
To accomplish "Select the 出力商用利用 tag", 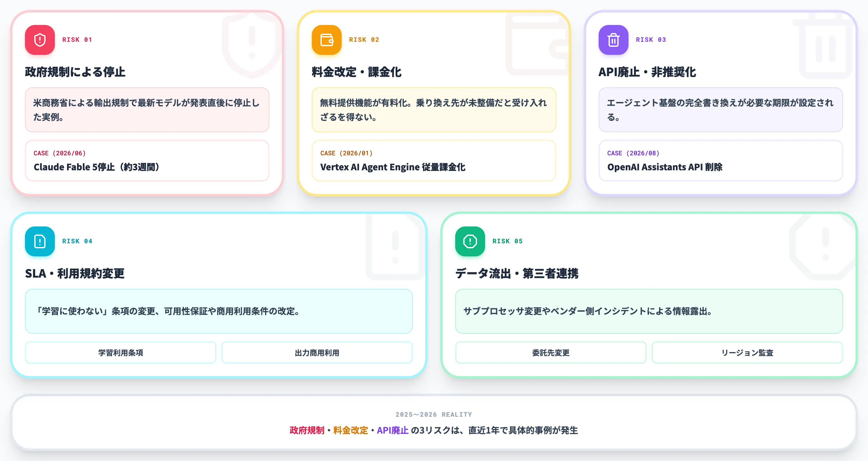I will point(317,352).
